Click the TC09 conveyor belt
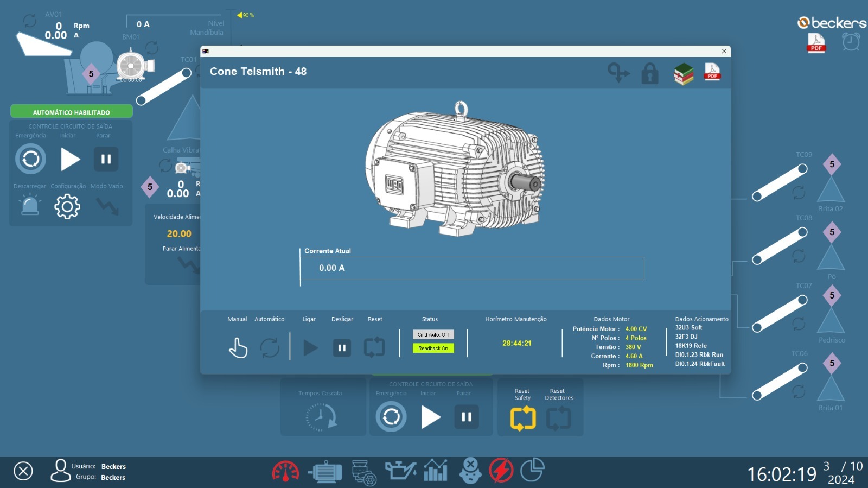 [x=780, y=183]
